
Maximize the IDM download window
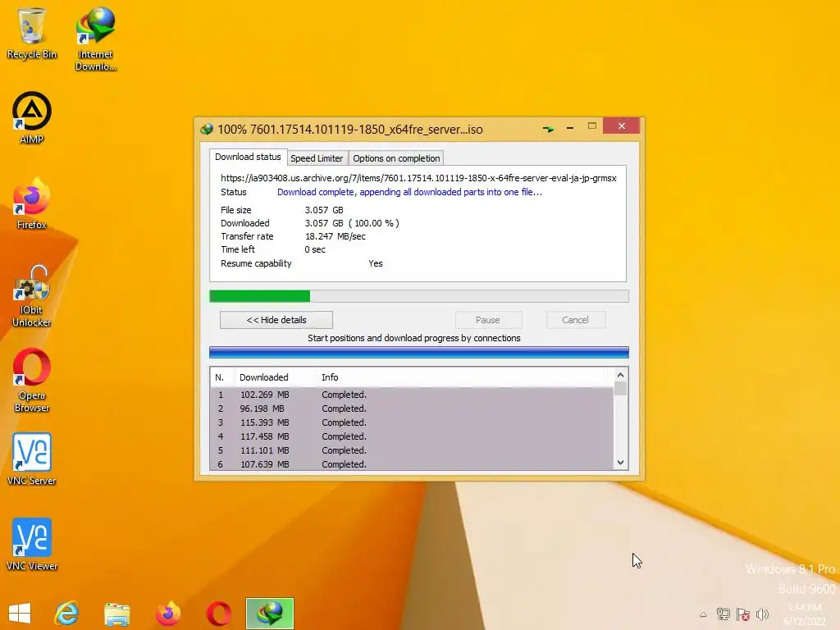[x=592, y=126]
